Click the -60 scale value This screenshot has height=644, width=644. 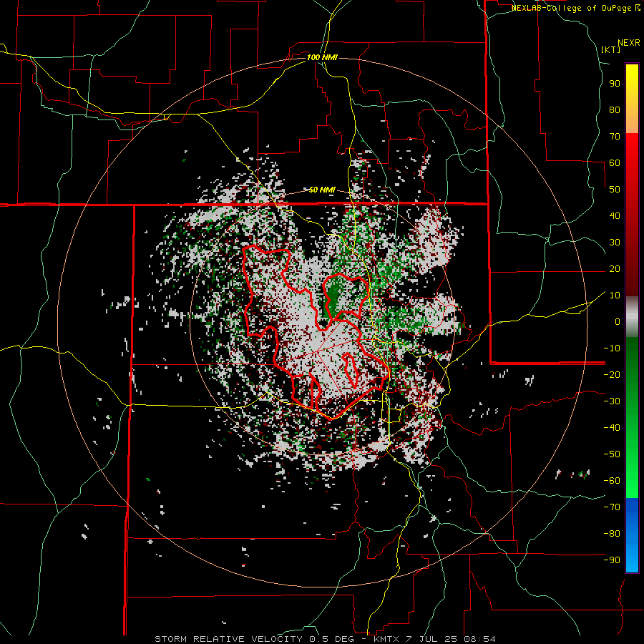click(x=612, y=481)
